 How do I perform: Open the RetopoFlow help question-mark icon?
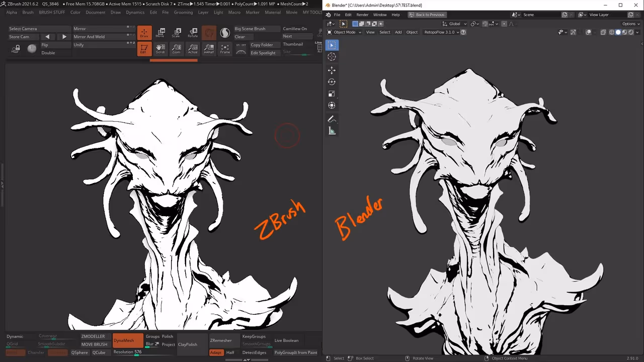[463, 32]
